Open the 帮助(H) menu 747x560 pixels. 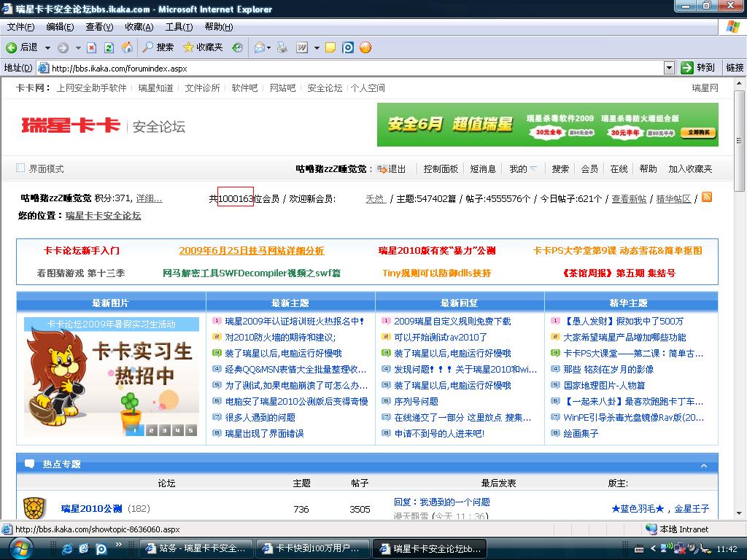coord(219,27)
